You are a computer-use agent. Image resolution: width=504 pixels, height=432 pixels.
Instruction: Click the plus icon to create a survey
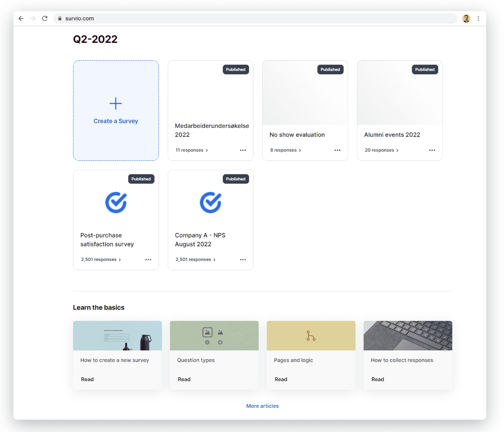point(115,104)
